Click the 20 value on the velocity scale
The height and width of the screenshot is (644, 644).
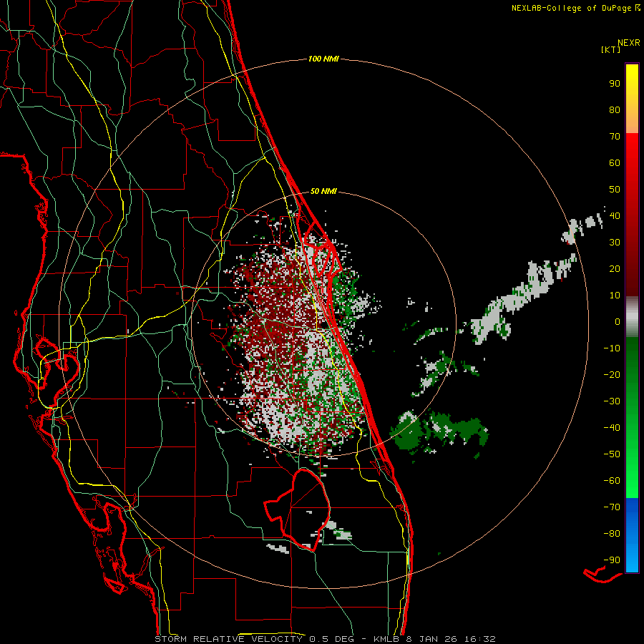coord(615,269)
